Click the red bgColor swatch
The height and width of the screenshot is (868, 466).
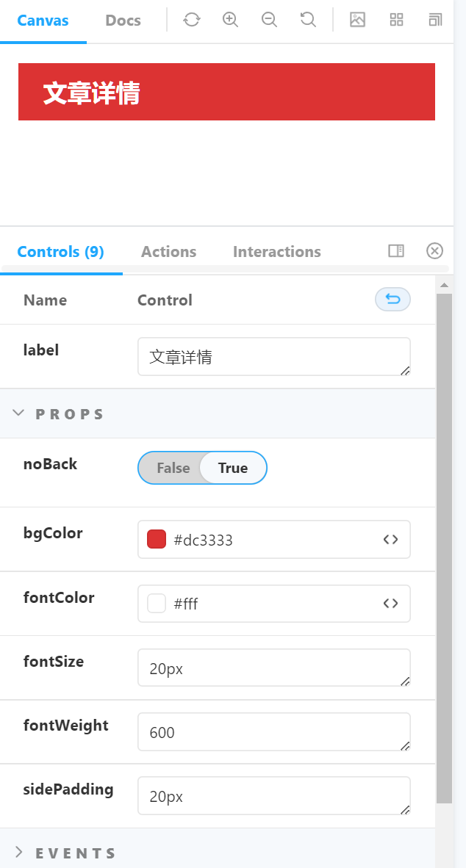point(157,540)
